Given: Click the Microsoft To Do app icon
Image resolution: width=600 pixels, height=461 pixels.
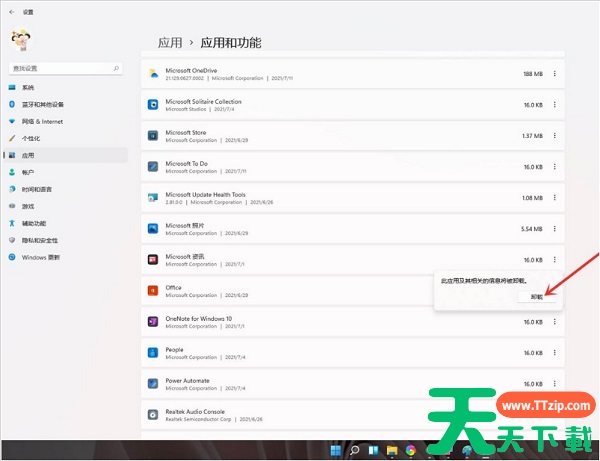Looking at the screenshot, I should click(x=153, y=166).
